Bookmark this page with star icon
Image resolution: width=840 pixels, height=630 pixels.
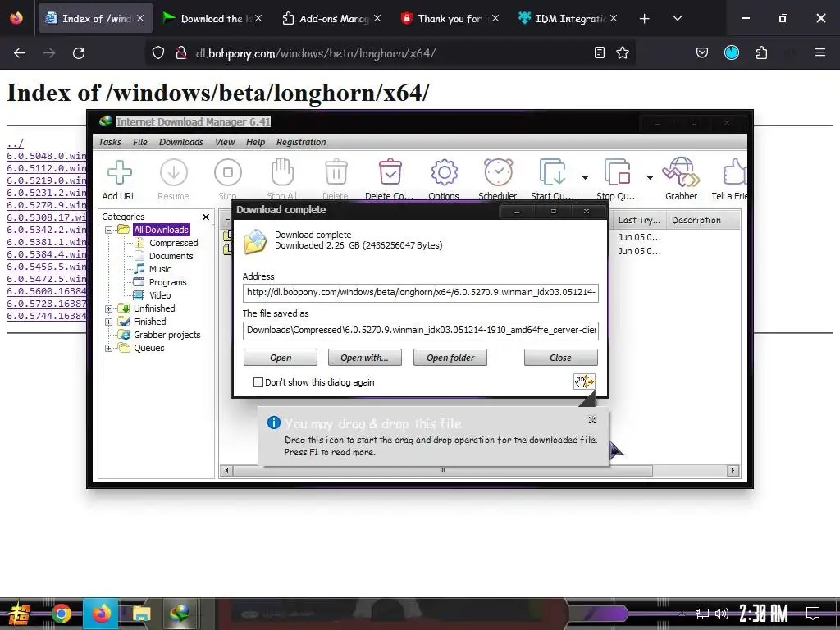pyautogui.click(x=623, y=52)
